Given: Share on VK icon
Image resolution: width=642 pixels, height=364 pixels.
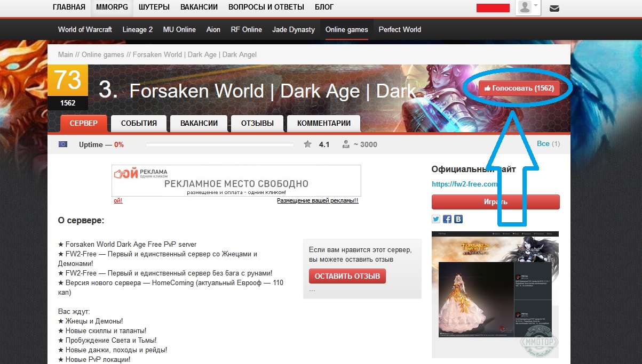Looking at the screenshot, I should (x=458, y=219).
